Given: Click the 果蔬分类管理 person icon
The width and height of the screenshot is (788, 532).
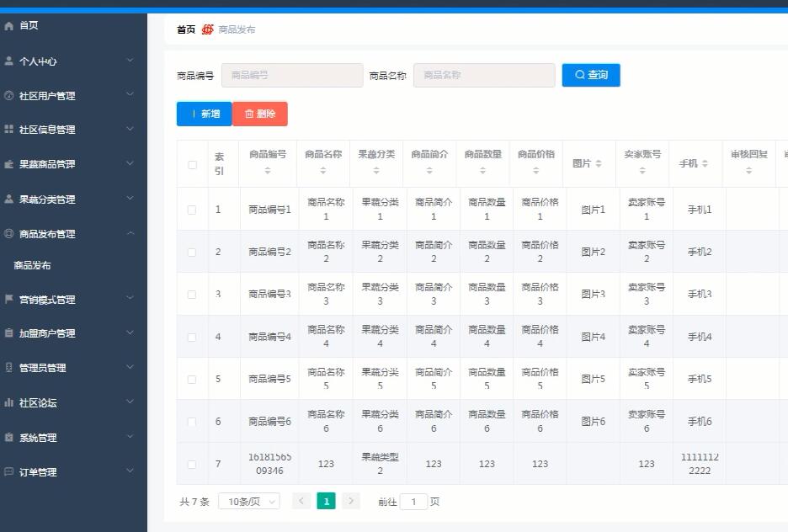Looking at the screenshot, I should 8,199.
